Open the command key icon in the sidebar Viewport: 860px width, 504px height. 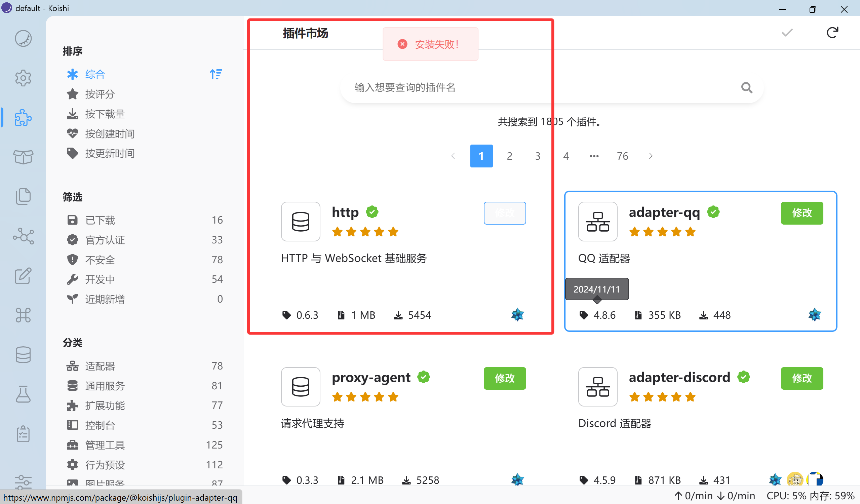23,315
